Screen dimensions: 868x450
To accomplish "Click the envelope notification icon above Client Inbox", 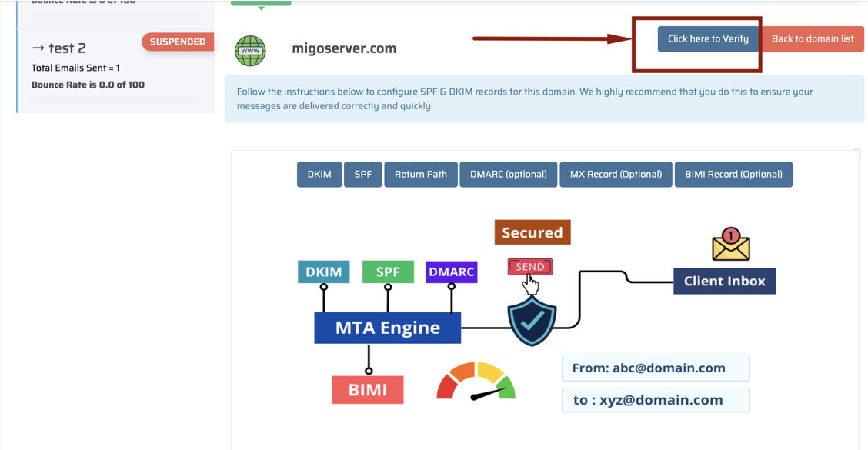I will click(731, 244).
